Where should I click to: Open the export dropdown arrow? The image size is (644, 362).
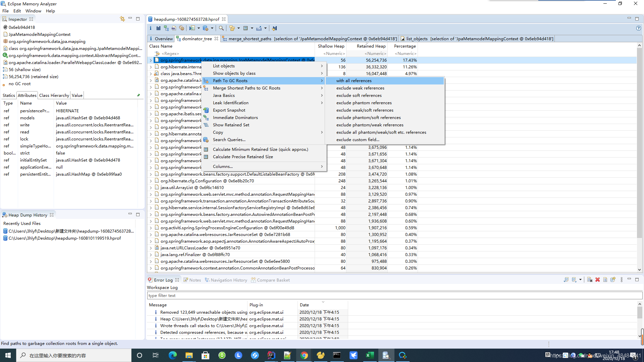[265, 28]
